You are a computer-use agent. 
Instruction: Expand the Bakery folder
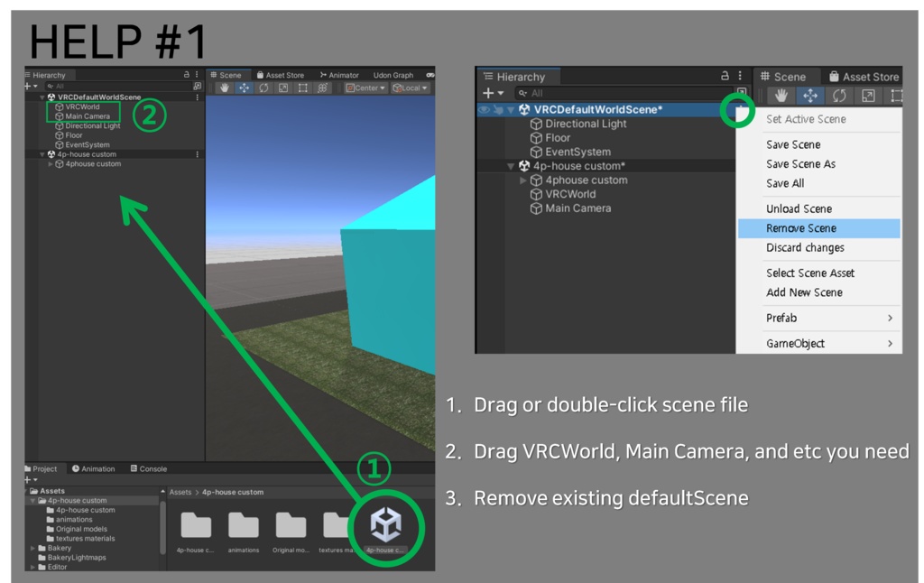click(x=33, y=548)
